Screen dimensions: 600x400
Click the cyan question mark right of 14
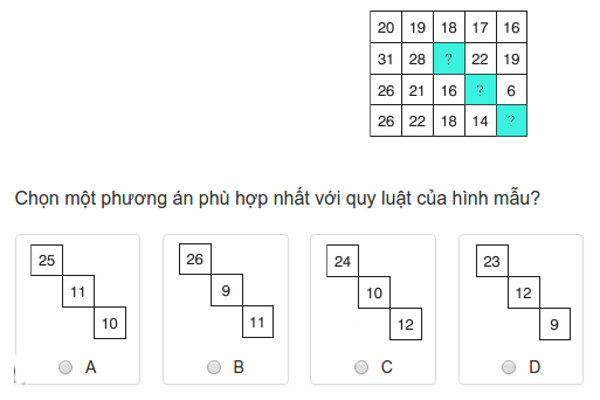(x=511, y=120)
